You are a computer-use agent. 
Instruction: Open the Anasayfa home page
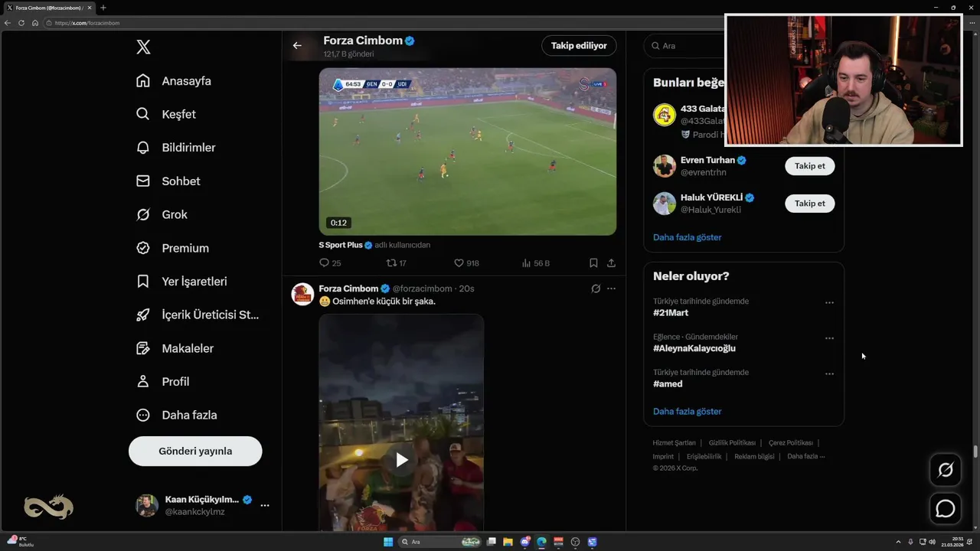pyautogui.click(x=174, y=81)
